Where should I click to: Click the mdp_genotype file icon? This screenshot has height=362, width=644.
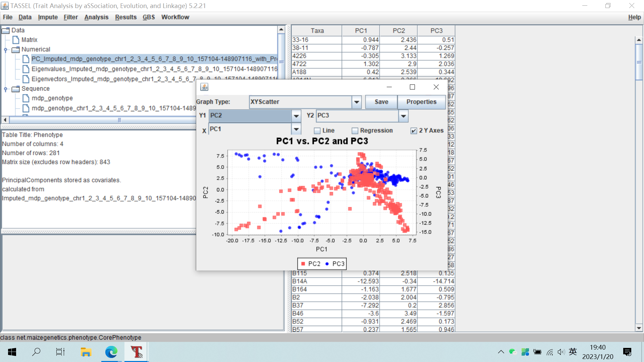26,98
